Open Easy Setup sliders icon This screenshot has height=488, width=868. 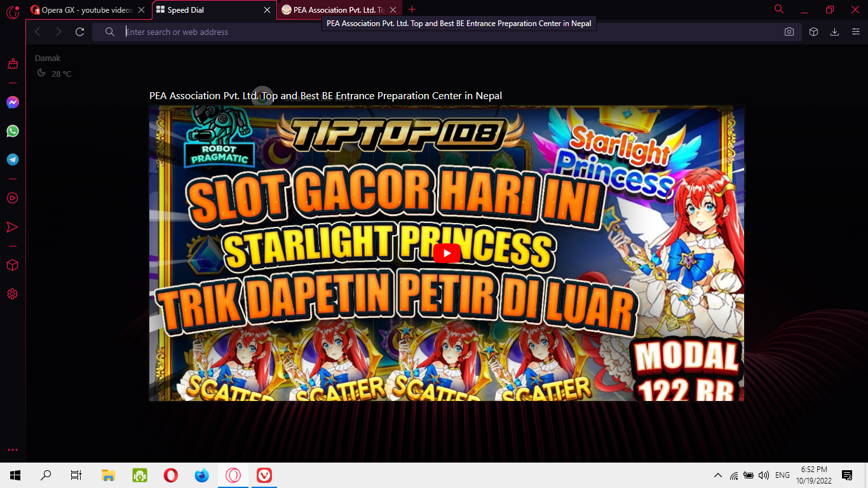point(856,32)
